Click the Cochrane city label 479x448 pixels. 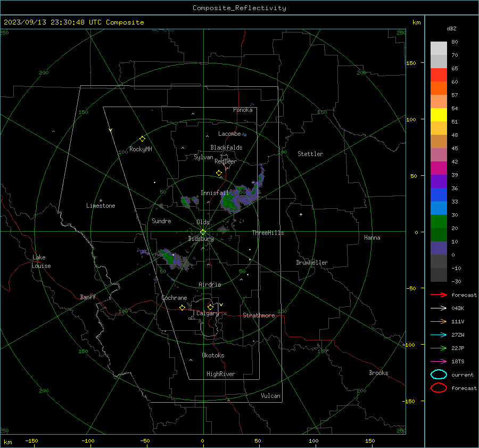174,298
